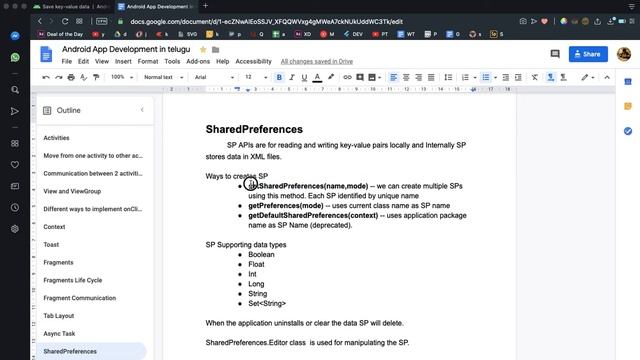Select SharedPreferences in outline
This screenshot has height=360, width=640.
pos(70,351)
